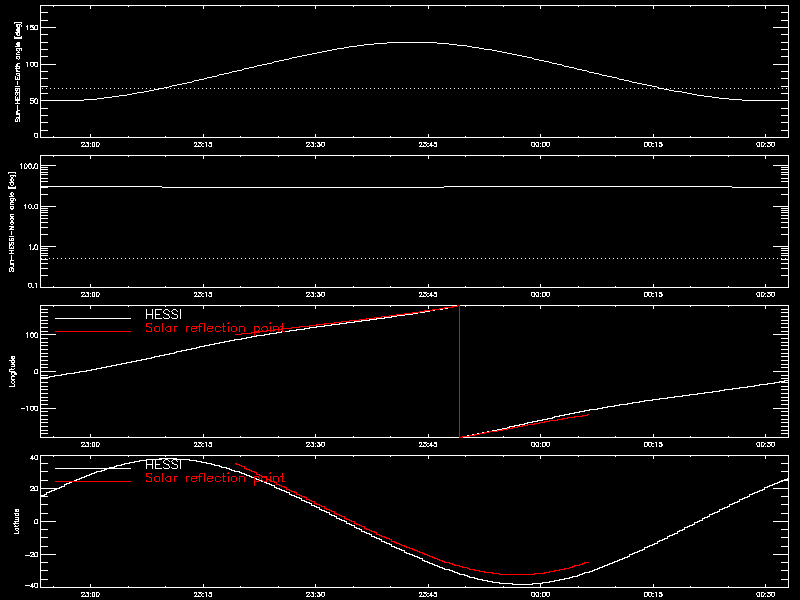
Task: Click 00:30 time label under Earth angle plot
Action: [765, 145]
